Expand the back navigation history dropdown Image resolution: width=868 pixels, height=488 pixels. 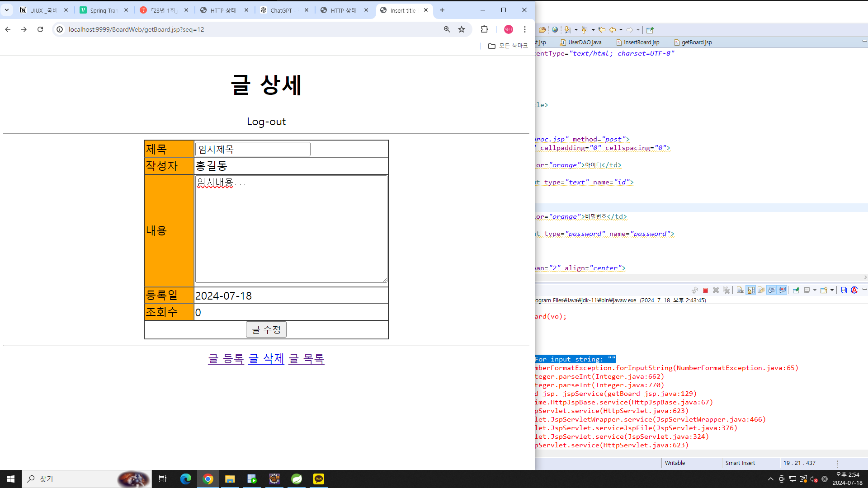621,30
